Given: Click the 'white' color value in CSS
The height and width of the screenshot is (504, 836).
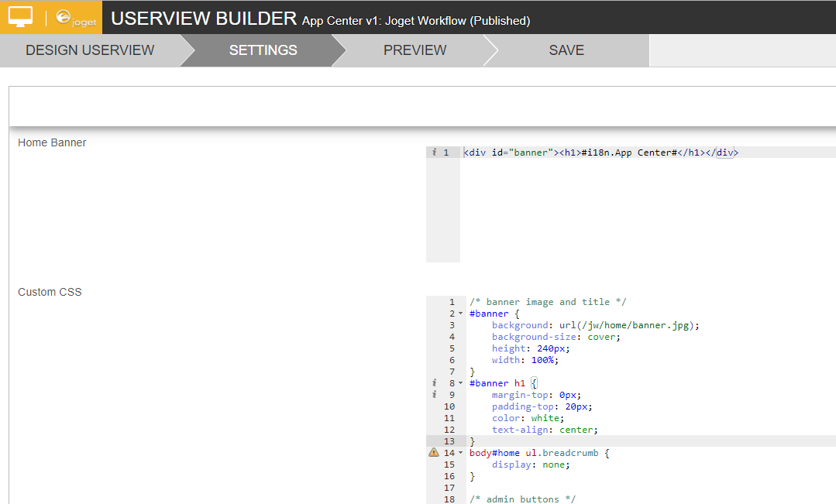Looking at the screenshot, I should (545, 418).
